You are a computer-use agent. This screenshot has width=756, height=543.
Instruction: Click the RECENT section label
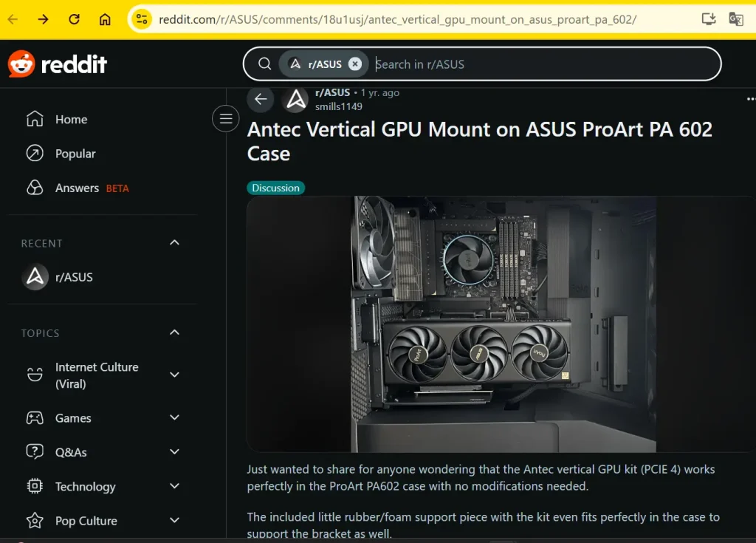coord(41,244)
